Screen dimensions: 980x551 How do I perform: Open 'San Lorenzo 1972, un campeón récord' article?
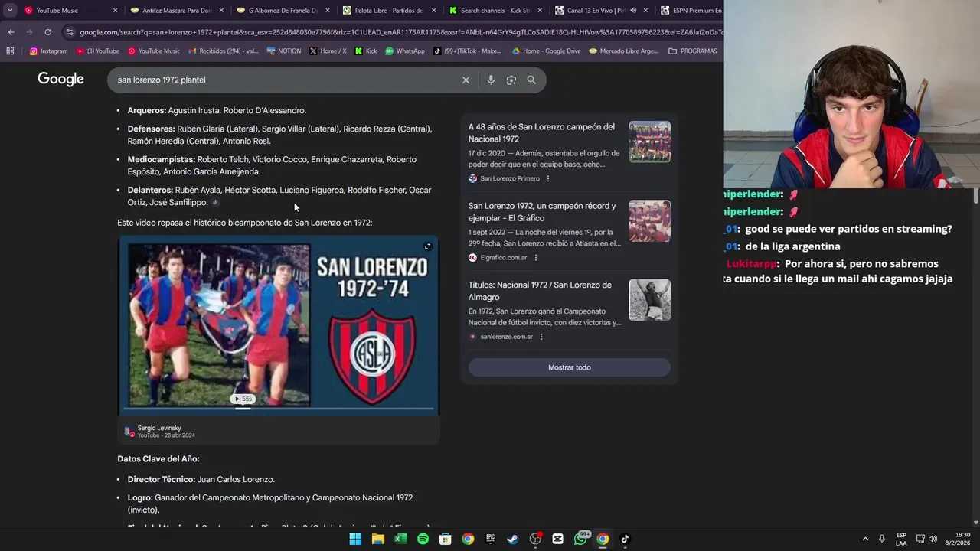(542, 212)
